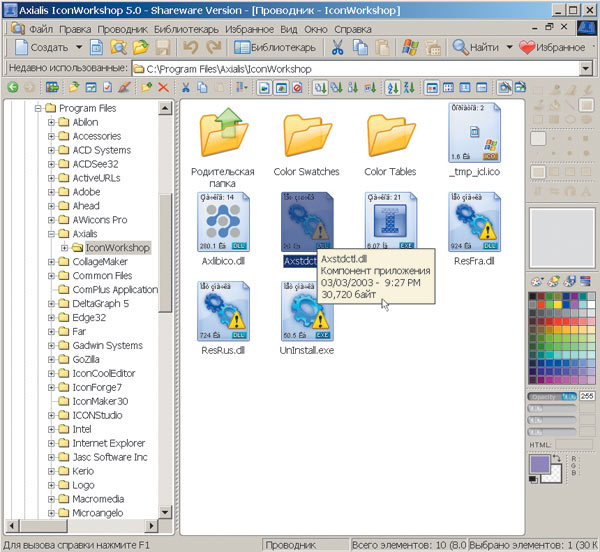Click the folder with magnifier browse icon
Screen dimensions: 600x552
pos(119,47)
